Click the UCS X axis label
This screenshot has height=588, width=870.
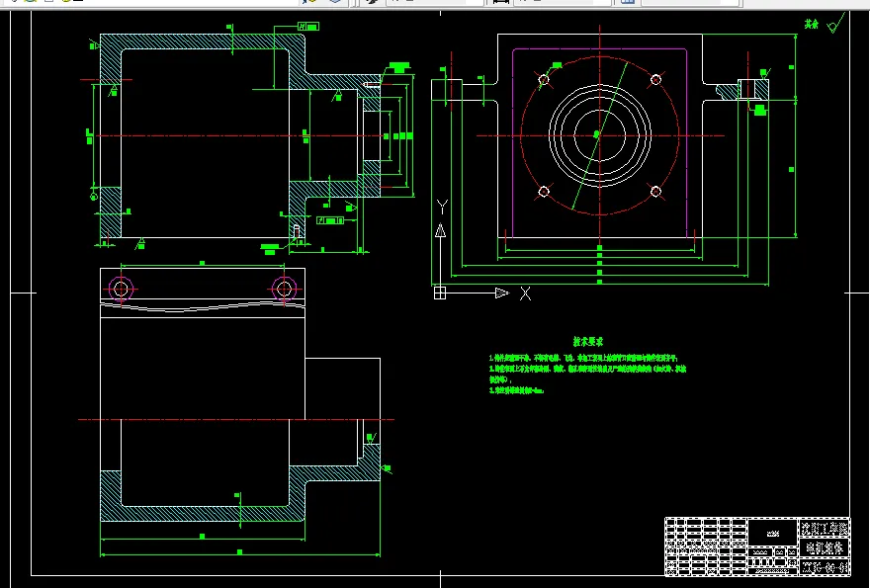click(525, 294)
